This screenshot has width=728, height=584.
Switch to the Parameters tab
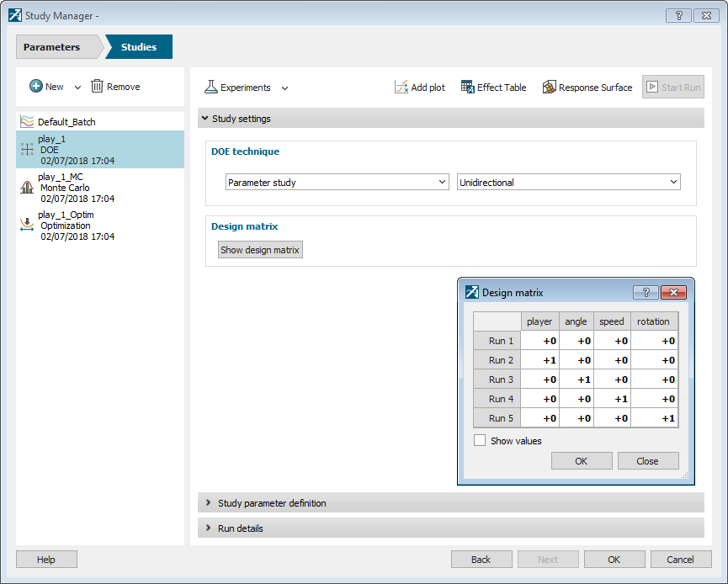58,47
